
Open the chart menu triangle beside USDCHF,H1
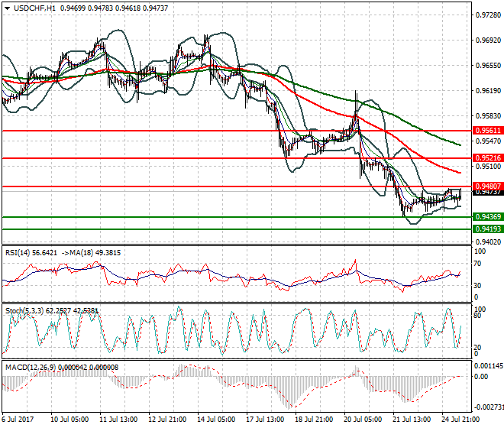click(7, 8)
